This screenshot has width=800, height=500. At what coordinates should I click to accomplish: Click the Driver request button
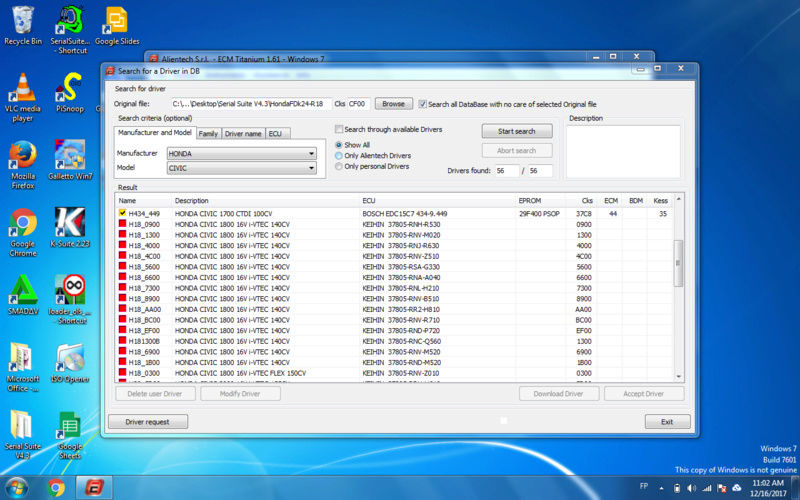147,422
